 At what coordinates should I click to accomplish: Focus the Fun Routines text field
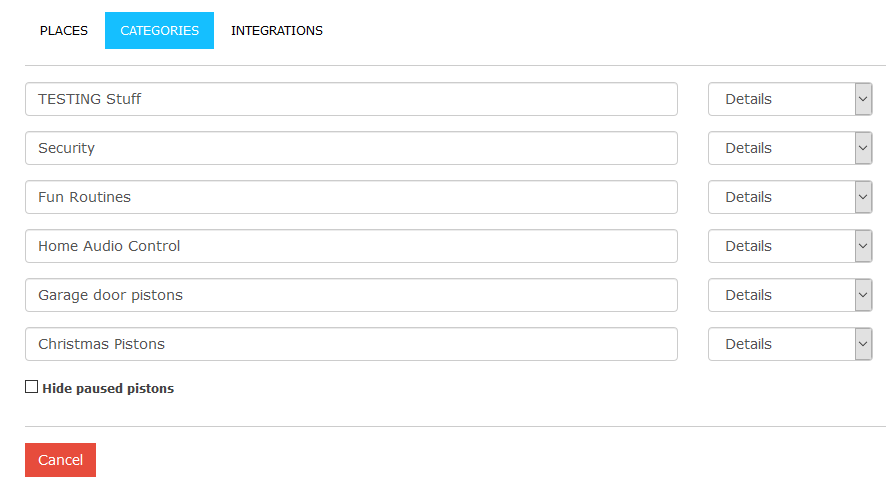click(x=351, y=197)
